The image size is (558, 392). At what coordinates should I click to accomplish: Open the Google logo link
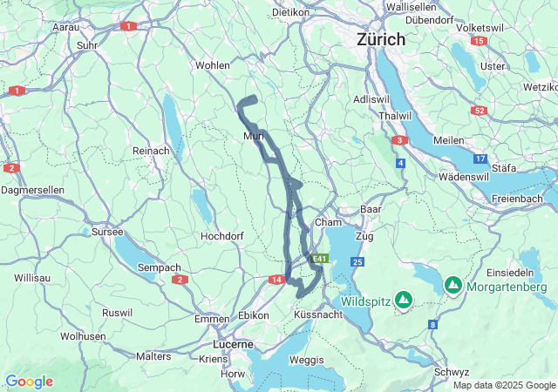[30, 382]
